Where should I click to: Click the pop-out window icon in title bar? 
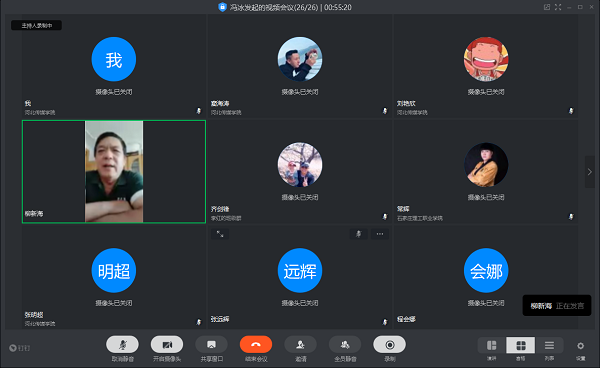(547, 7)
